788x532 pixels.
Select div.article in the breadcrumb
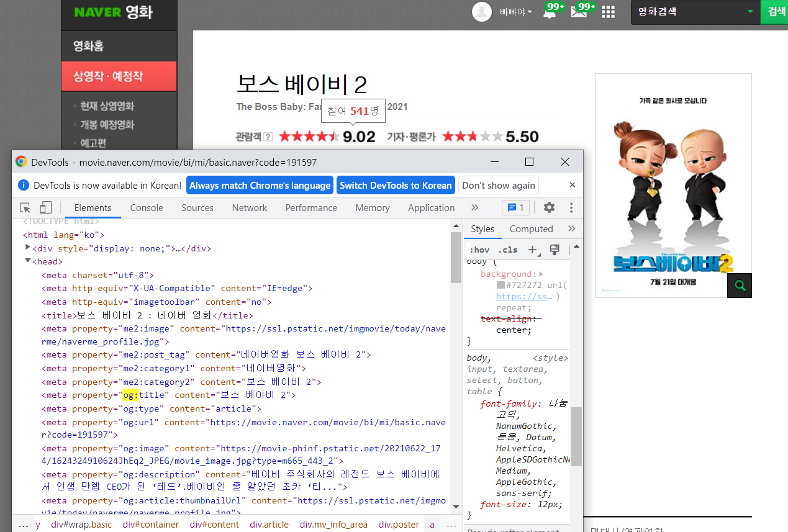coord(269,525)
